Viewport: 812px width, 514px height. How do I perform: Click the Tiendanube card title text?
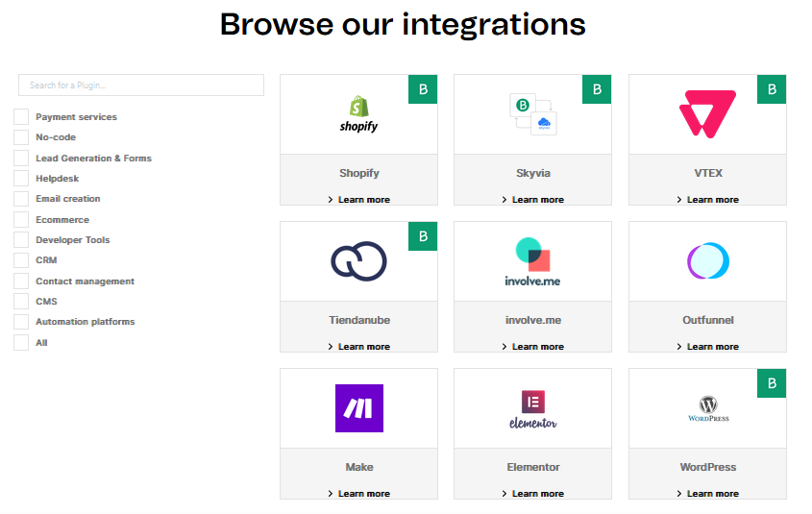click(359, 320)
